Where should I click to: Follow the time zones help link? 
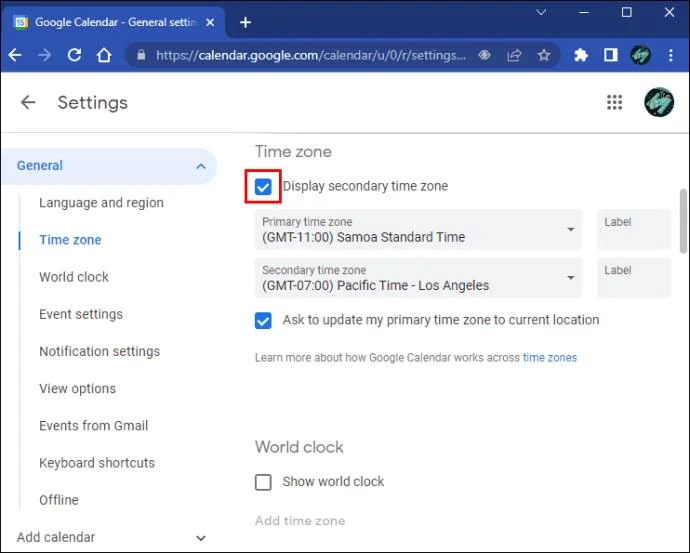tap(550, 358)
